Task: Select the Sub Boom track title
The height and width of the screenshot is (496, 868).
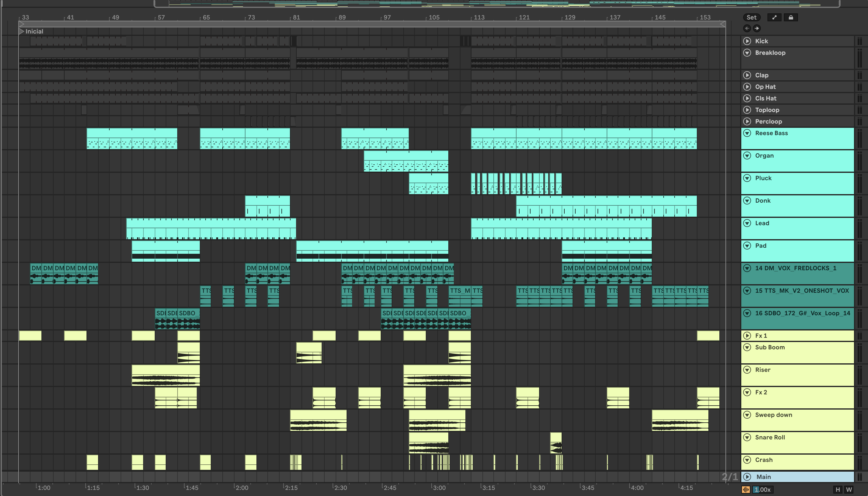Action: [770, 347]
